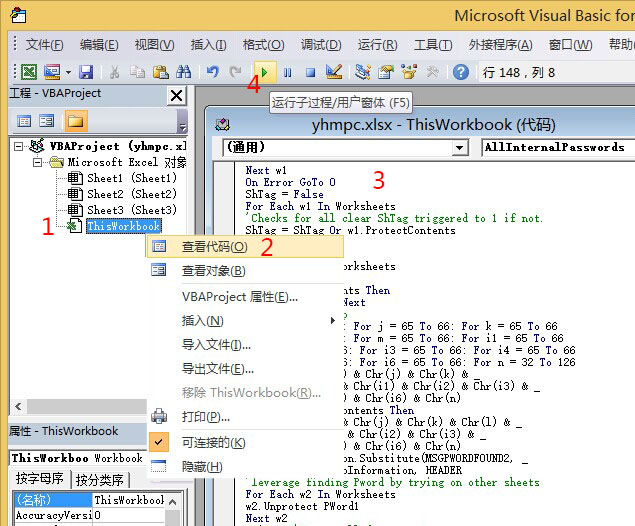Open the 编辑(E) menu
The image size is (635, 526).
click(99, 45)
